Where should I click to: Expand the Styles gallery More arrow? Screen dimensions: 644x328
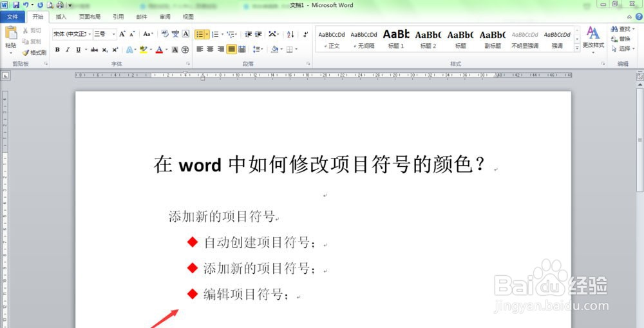(577, 48)
